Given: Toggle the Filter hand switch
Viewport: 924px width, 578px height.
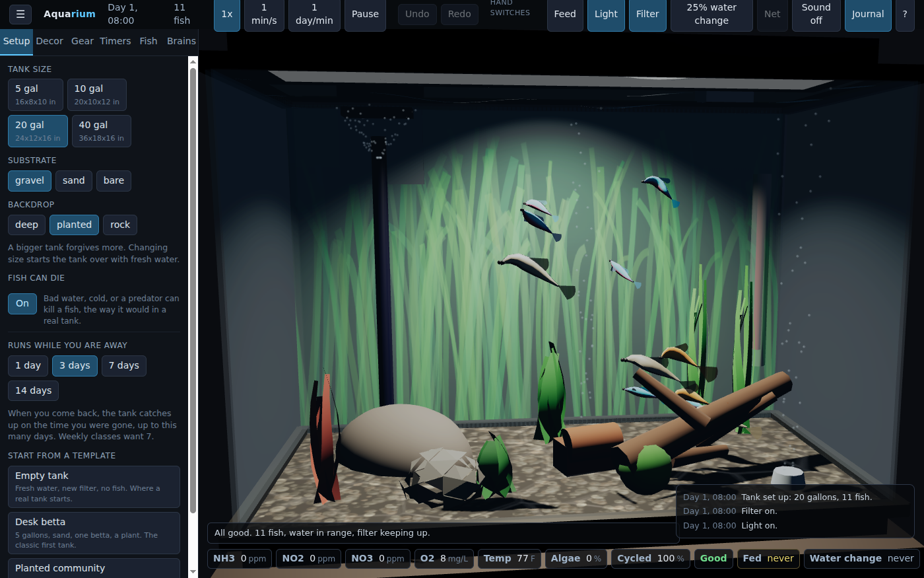Looking at the screenshot, I should pos(647,14).
